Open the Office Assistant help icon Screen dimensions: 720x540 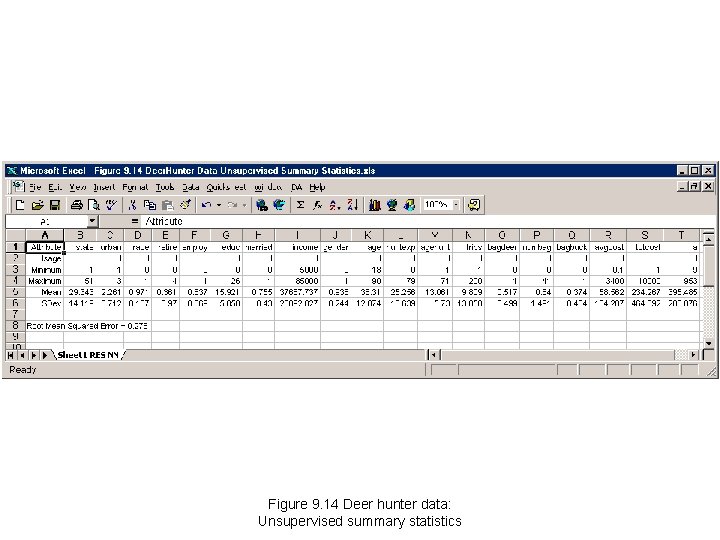(474, 205)
